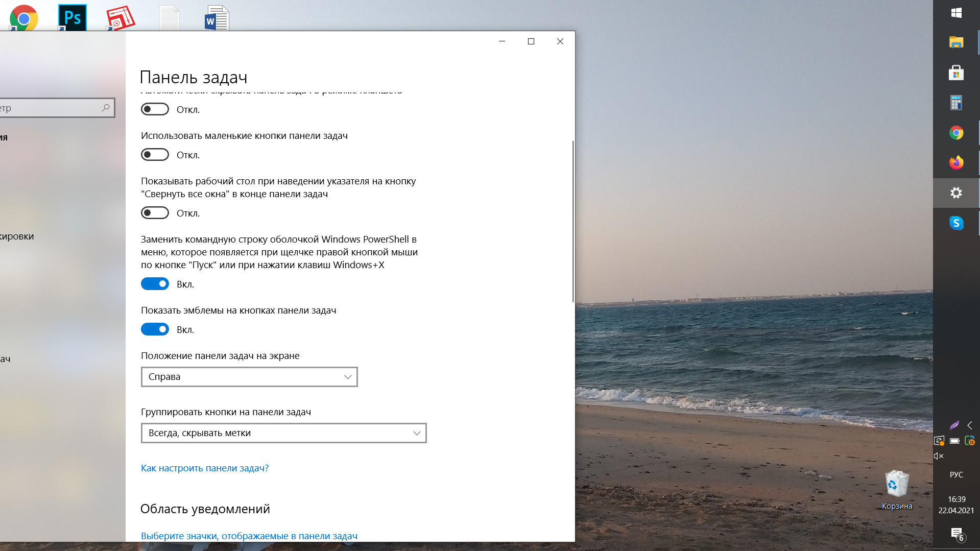This screenshot has width=980, height=551.
Task: Select the Word document desktop icon
Action: pos(217,17)
